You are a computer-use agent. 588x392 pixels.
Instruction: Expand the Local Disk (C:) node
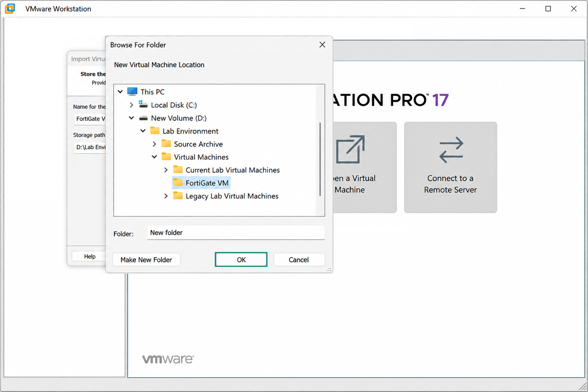coord(131,105)
